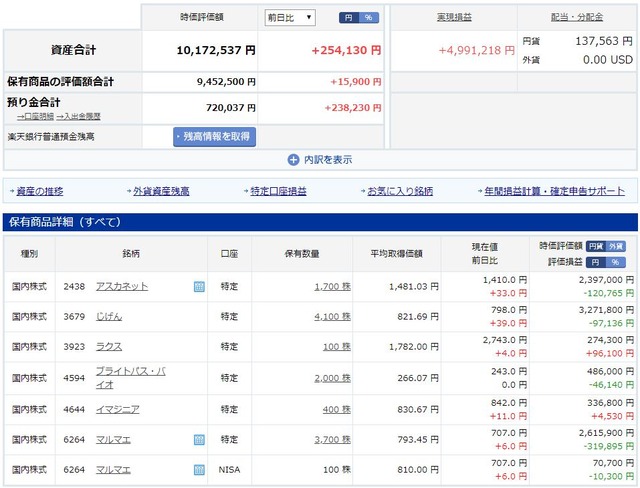Image resolution: width=640 pixels, height=488 pixels.
Task: Open ブライトパス・バイオ stock link
Action: [131, 378]
